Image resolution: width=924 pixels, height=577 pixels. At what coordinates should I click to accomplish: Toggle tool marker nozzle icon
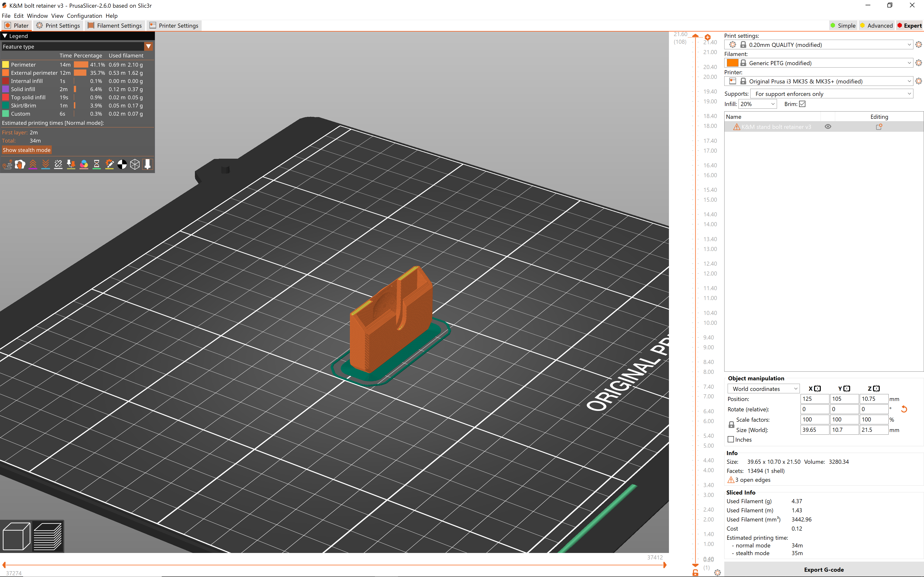click(148, 164)
